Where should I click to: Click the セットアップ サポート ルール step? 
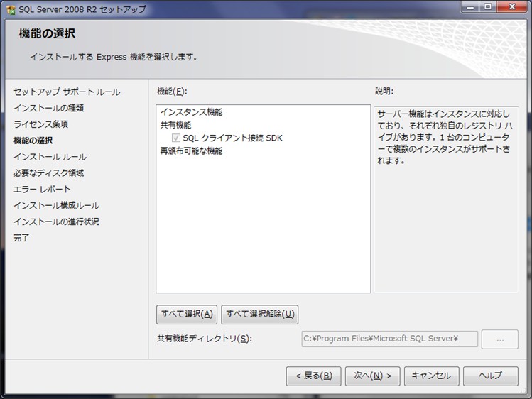click(x=67, y=92)
